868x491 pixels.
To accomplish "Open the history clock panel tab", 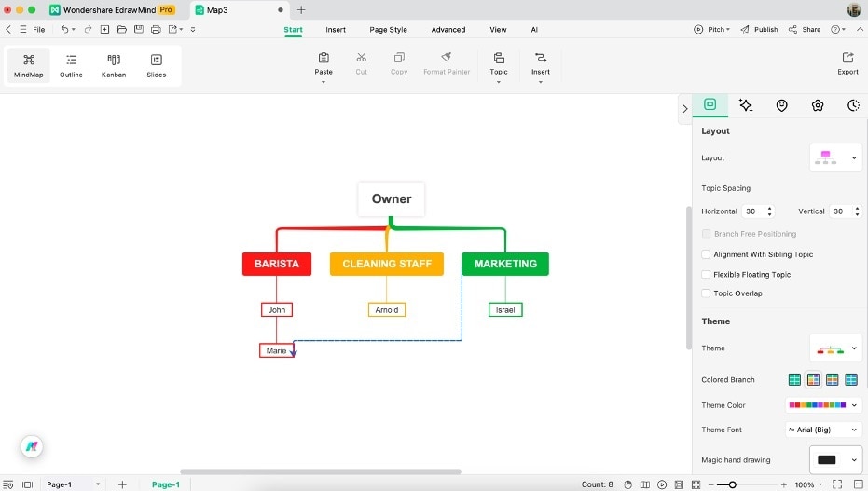I will (854, 105).
